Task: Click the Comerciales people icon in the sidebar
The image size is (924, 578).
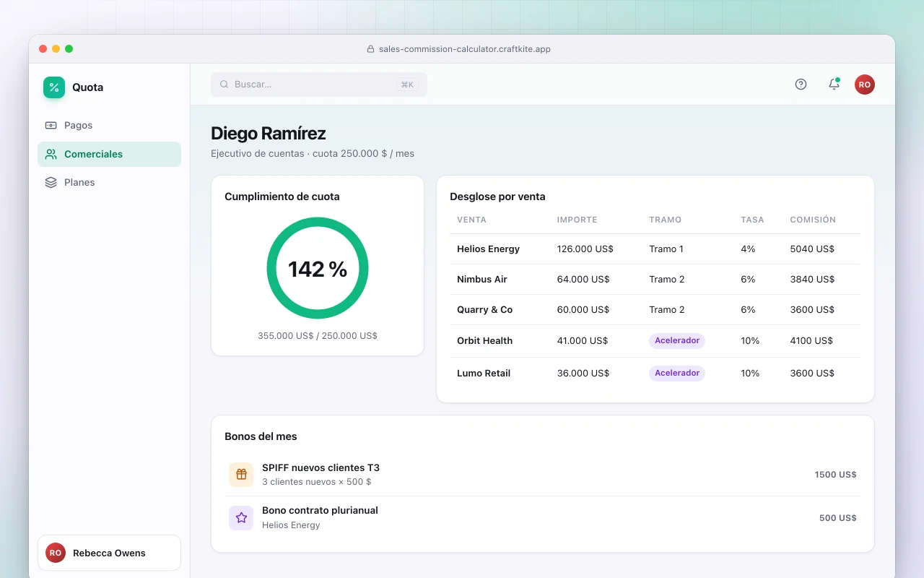Action: coord(51,154)
